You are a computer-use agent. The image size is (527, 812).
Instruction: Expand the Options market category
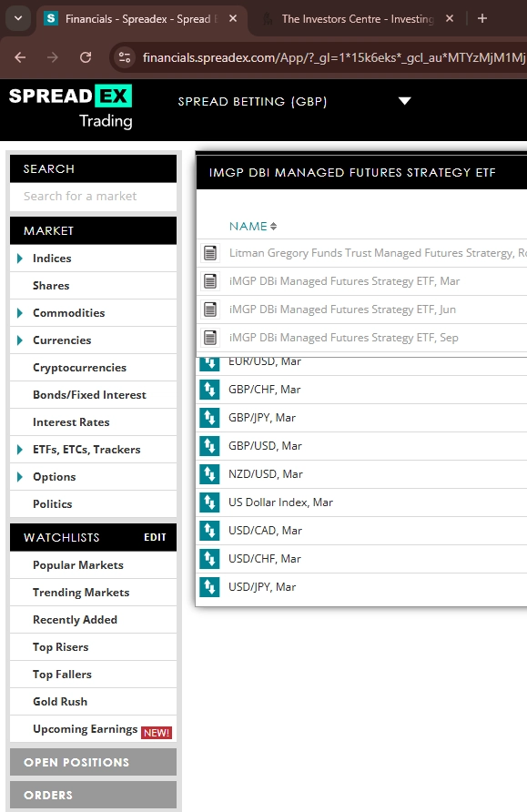[20, 477]
